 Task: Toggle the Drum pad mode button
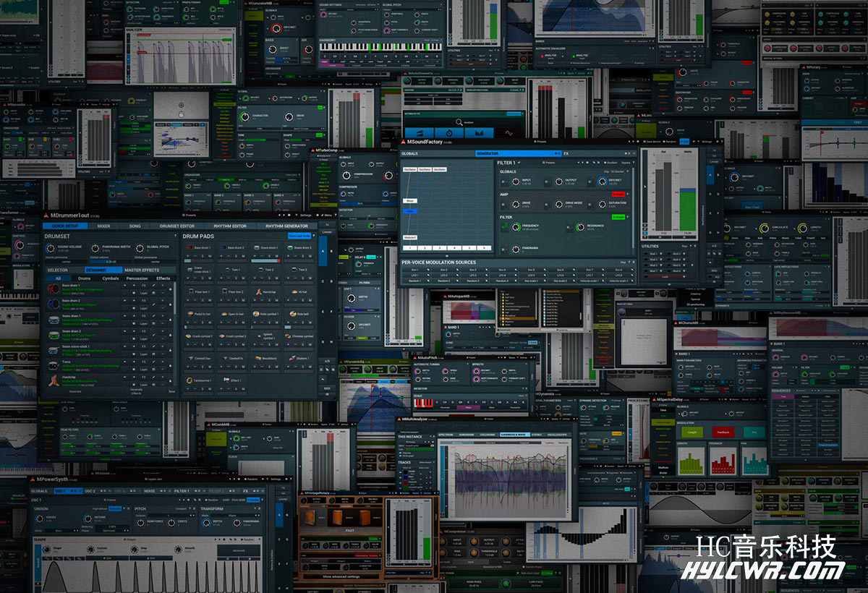click(299, 236)
